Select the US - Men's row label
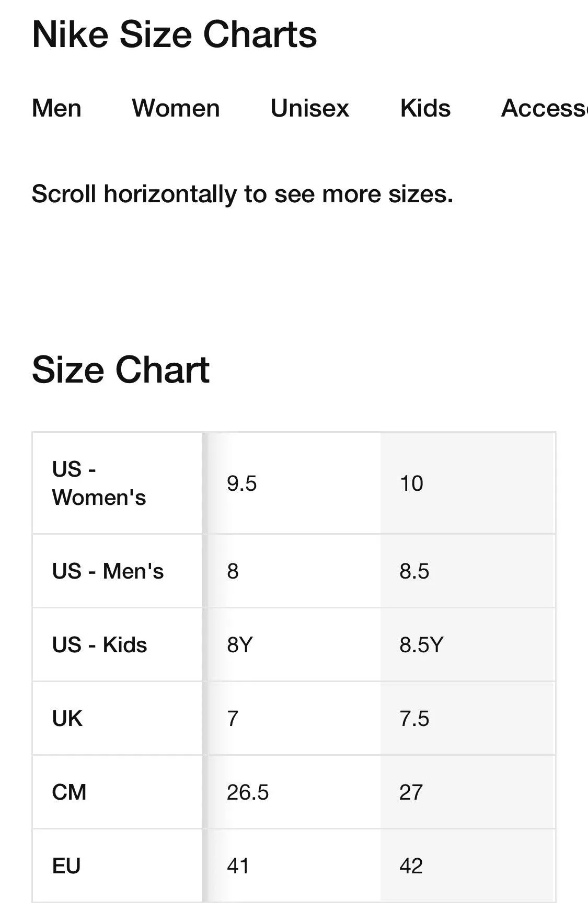The height and width of the screenshot is (923, 588). [108, 571]
